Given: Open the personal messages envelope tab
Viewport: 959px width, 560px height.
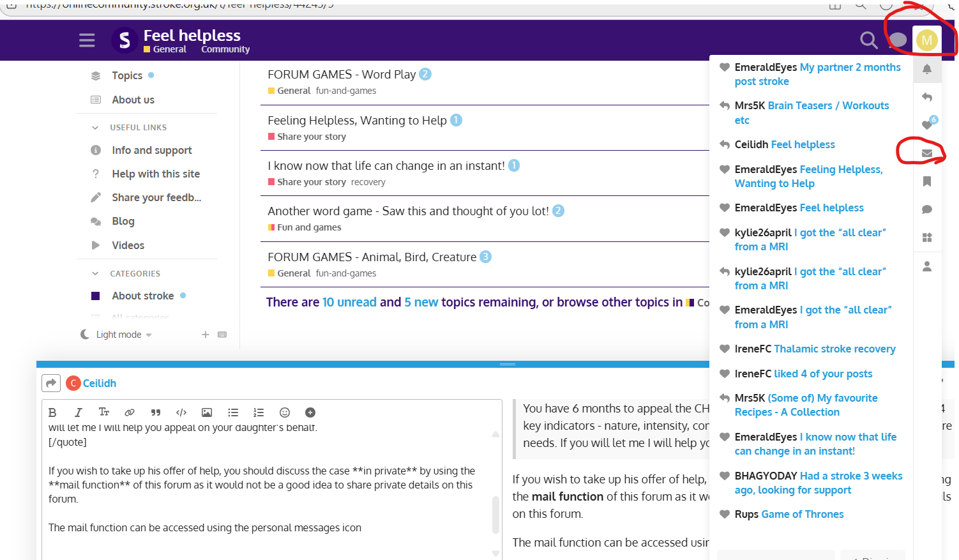Looking at the screenshot, I should (927, 153).
